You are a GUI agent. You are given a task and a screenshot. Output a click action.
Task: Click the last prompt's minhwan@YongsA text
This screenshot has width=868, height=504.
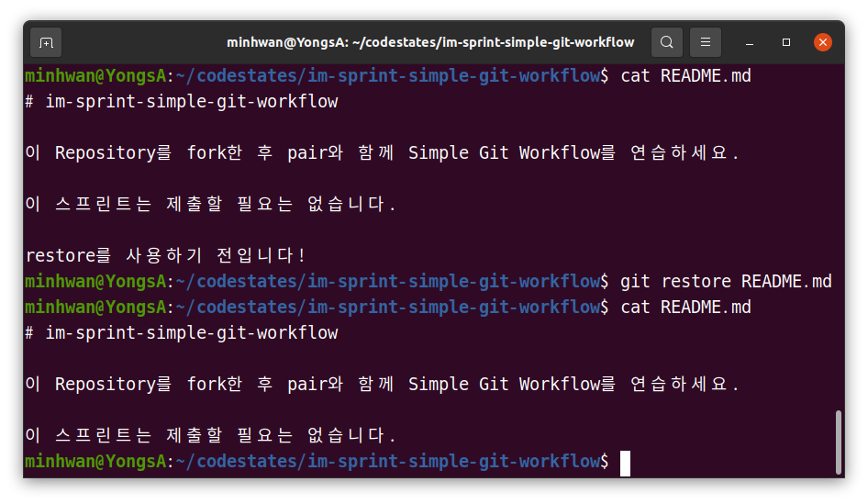pos(95,462)
